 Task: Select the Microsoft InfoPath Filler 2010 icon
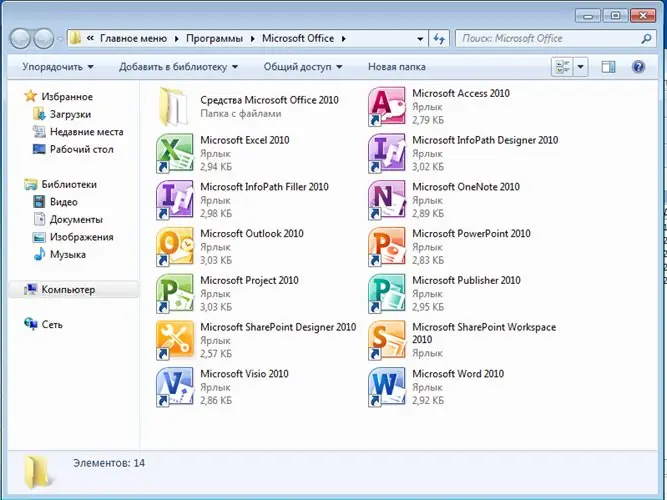click(175, 200)
